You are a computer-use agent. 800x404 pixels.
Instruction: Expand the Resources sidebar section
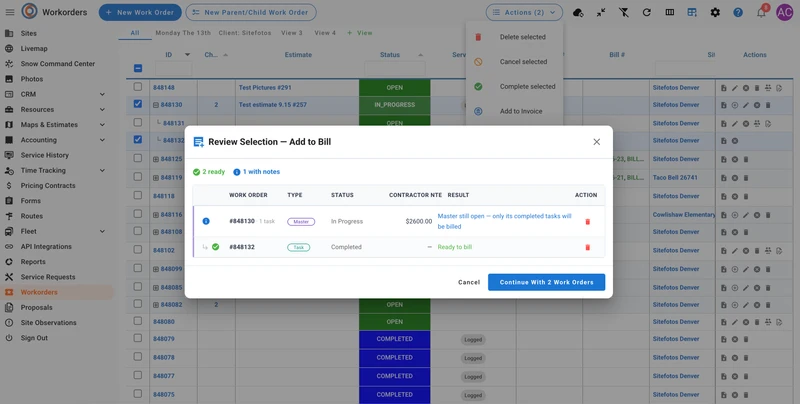pyautogui.click(x=103, y=110)
